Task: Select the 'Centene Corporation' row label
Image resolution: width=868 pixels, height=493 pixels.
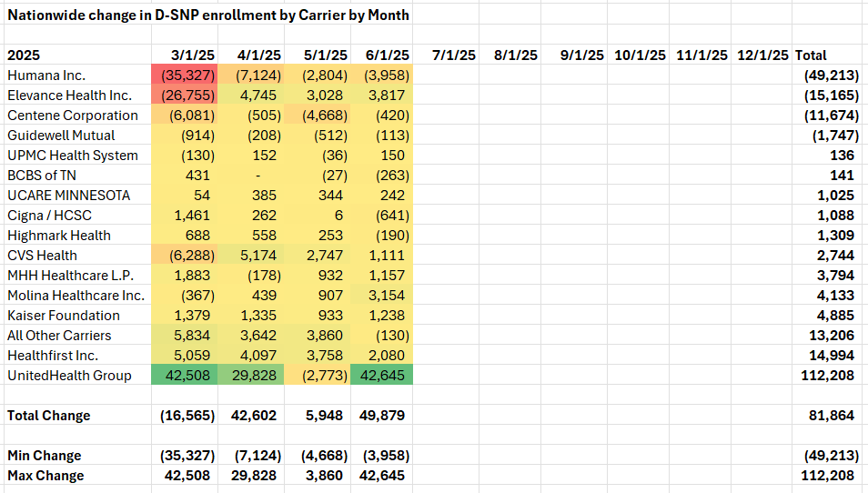Action: [78, 115]
